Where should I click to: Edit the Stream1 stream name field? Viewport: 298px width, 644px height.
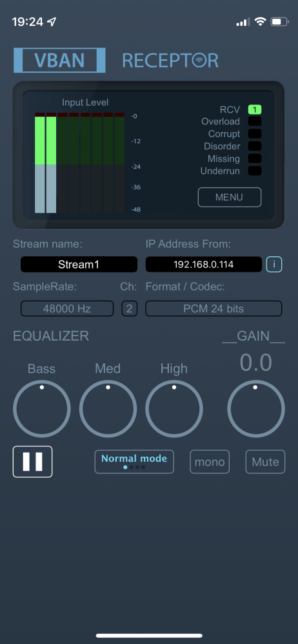(79, 265)
